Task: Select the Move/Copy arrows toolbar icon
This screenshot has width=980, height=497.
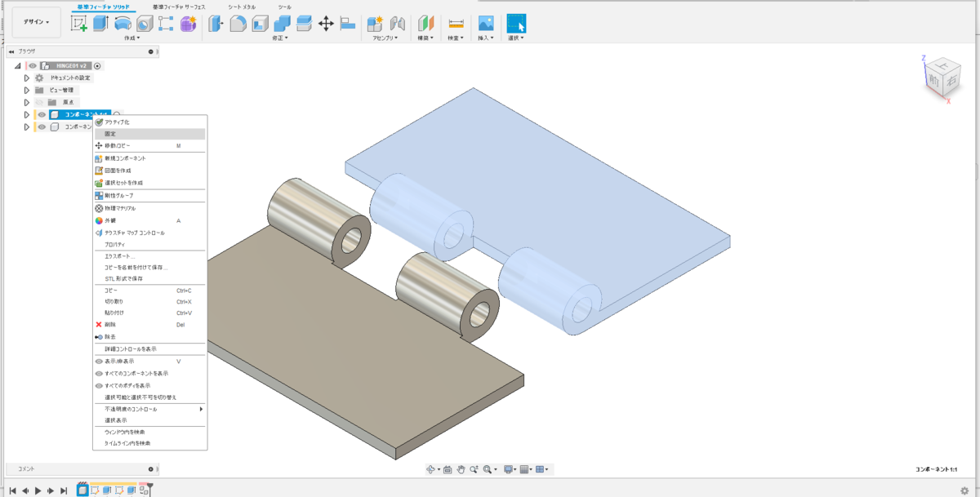Action: coord(326,24)
